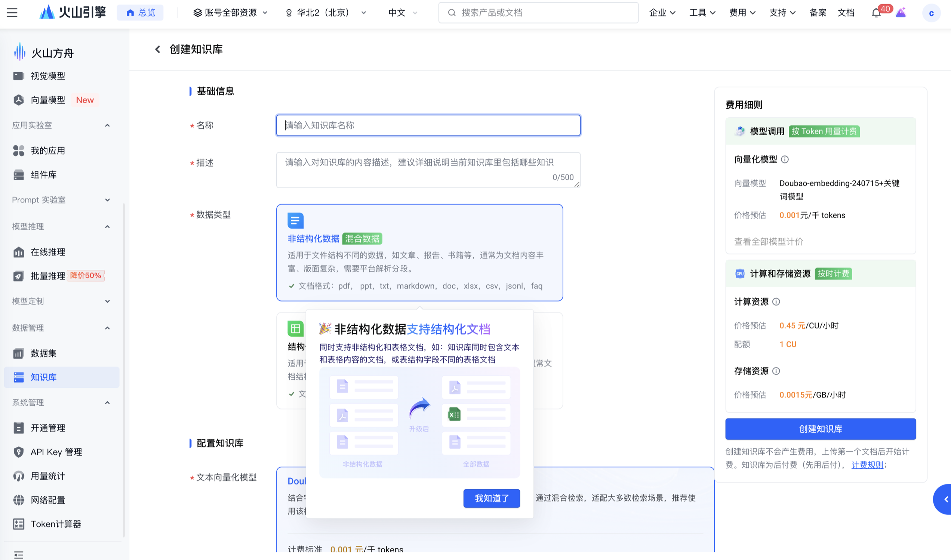The width and height of the screenshot is (951, 560).
Task: Click the 批量推理 sidebar icon
Action: (x=18, y=276)
